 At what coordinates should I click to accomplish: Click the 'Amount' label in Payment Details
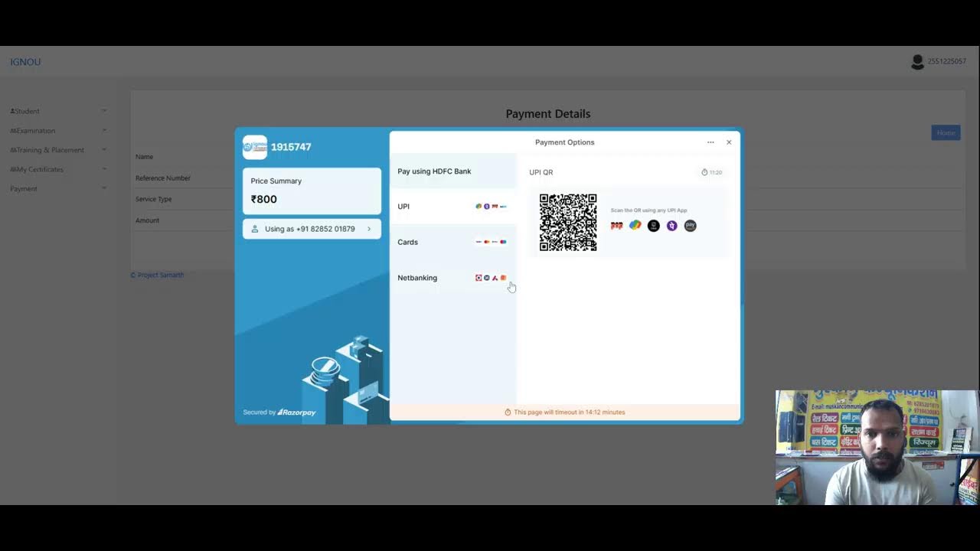click(147, 220)
